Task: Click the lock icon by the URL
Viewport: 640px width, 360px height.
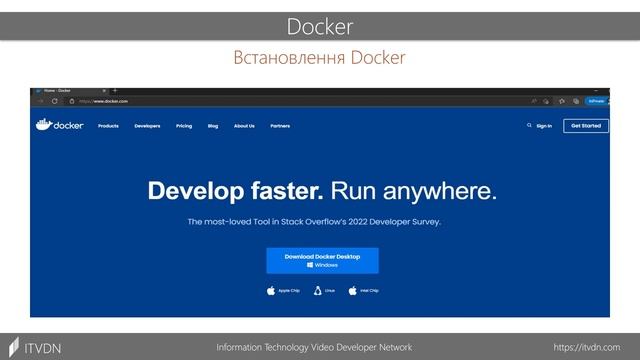Action: click(x=72, y=101)
